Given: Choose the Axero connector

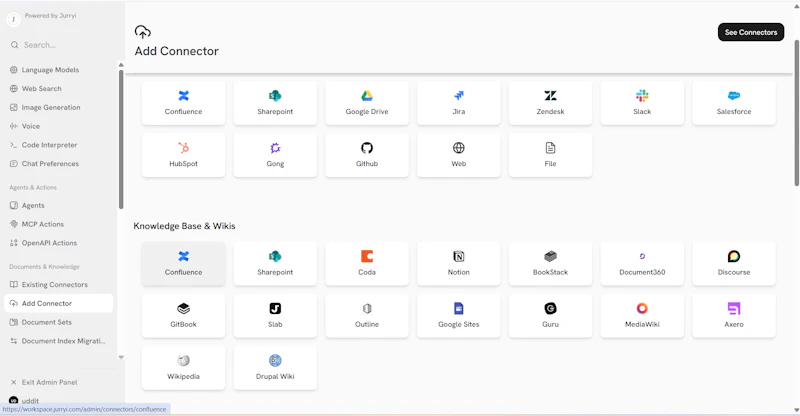Looking at the screenshot, I should [734, 315].
